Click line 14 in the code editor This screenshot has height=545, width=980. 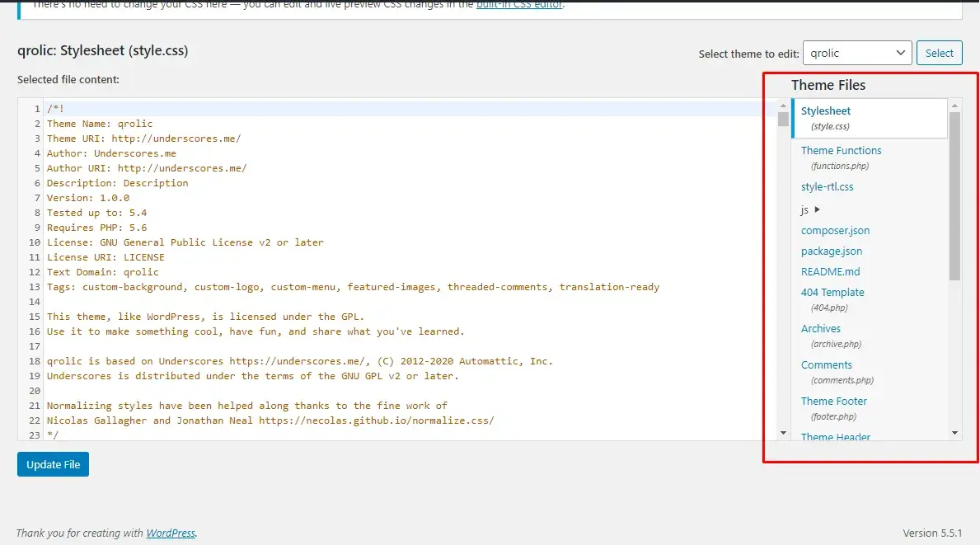click(x=330, y=302)
